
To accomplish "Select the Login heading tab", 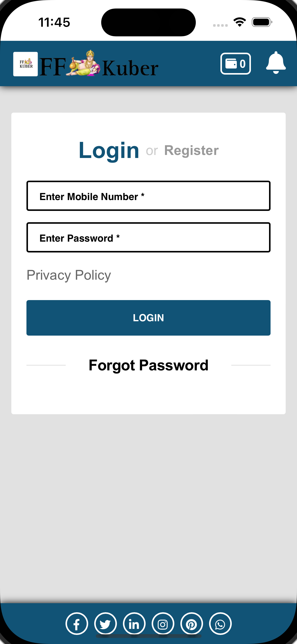I will (109, 150).
